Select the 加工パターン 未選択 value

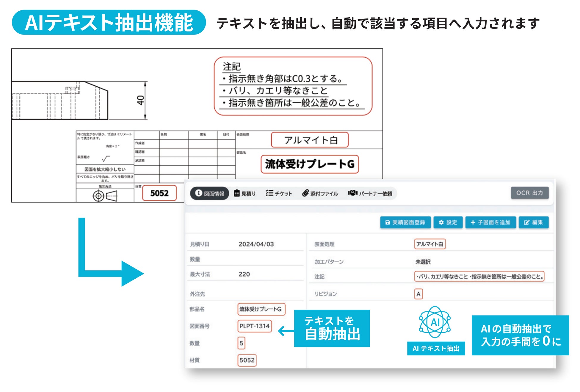(x=423, y=262)
